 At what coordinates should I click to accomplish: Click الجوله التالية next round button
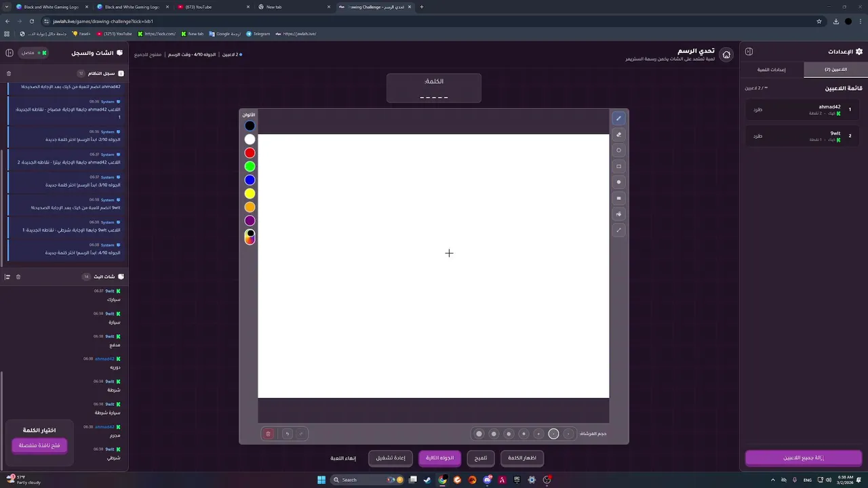click(439, 458)
